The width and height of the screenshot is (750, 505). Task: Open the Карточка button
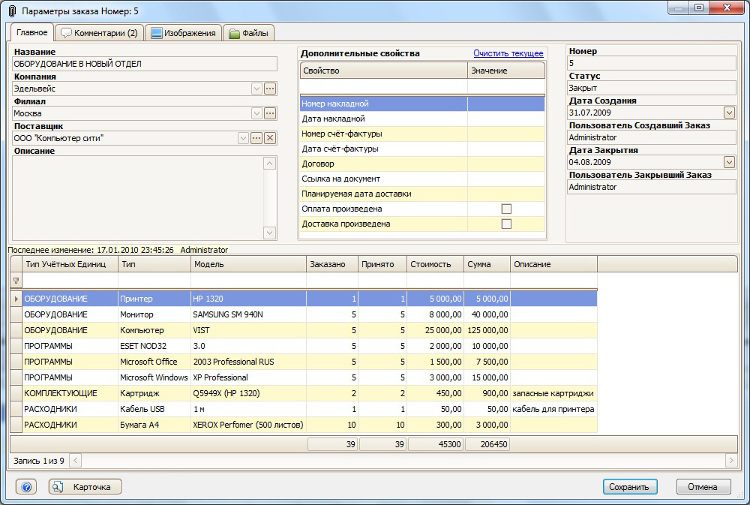pos(85,487)
